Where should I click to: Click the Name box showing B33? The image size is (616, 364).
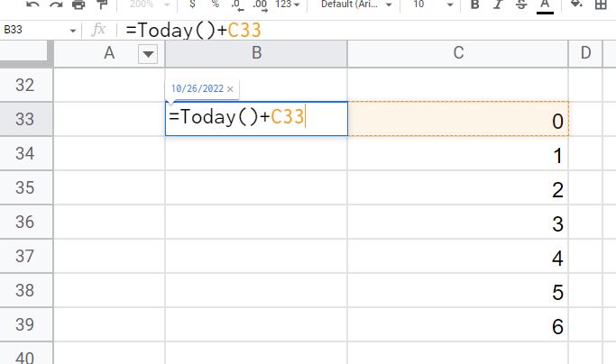33,30
